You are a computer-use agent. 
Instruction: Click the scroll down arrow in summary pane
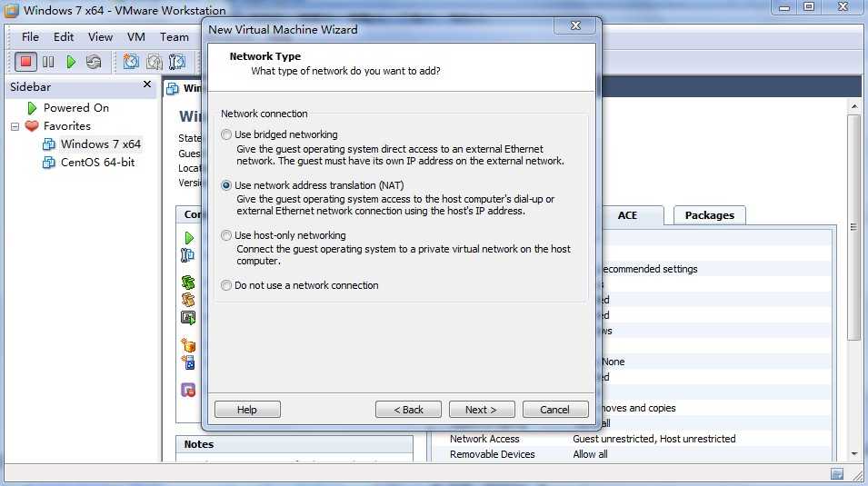(x=854, y=454)
